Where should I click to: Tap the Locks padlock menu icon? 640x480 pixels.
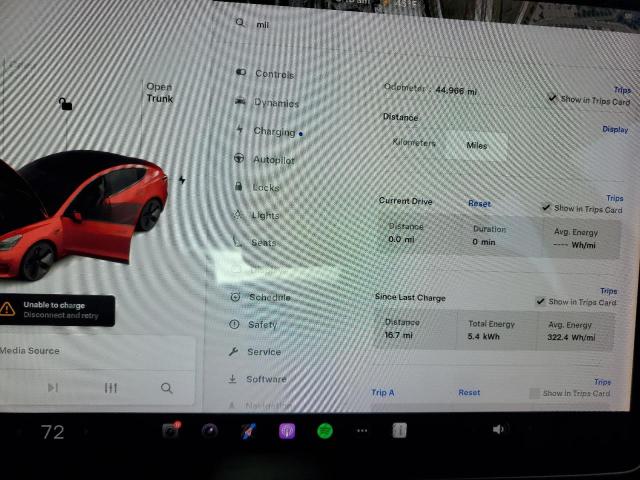pos(238,186)
